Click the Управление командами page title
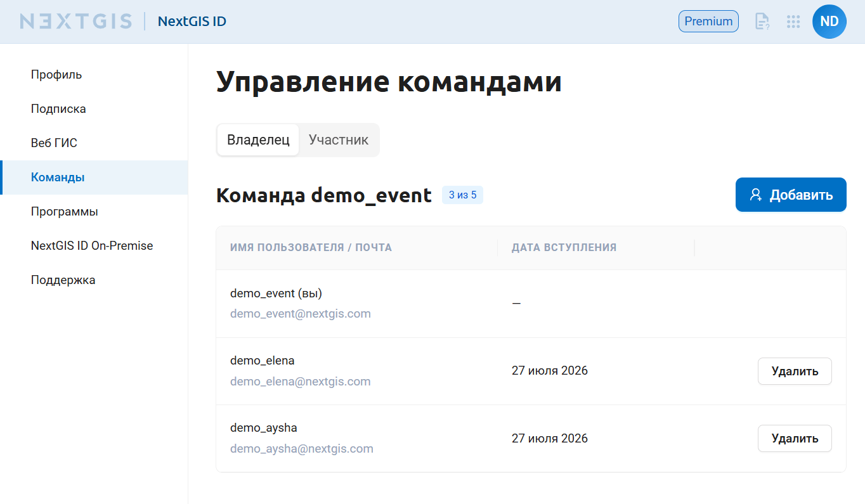Image resolution: width=865 pixels, height=504 pixels. click(389, 82)
